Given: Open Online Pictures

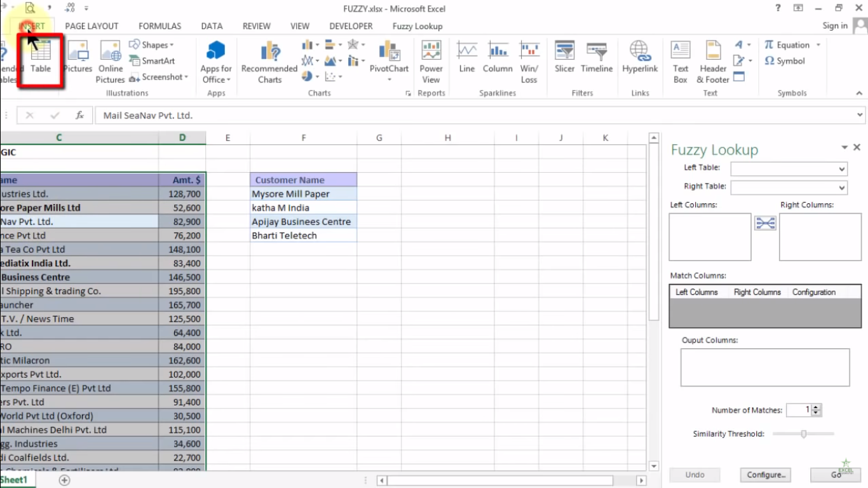Looking at the screenshot, I should pos(111,62).
